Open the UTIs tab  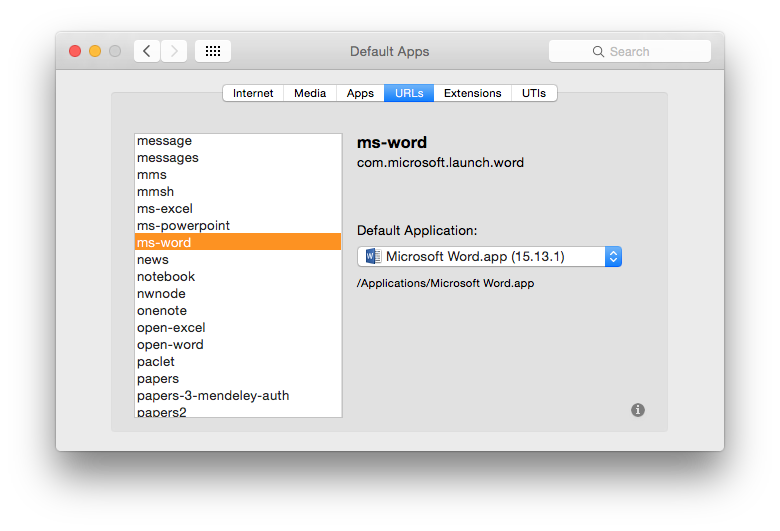click(x=534, y=93)
